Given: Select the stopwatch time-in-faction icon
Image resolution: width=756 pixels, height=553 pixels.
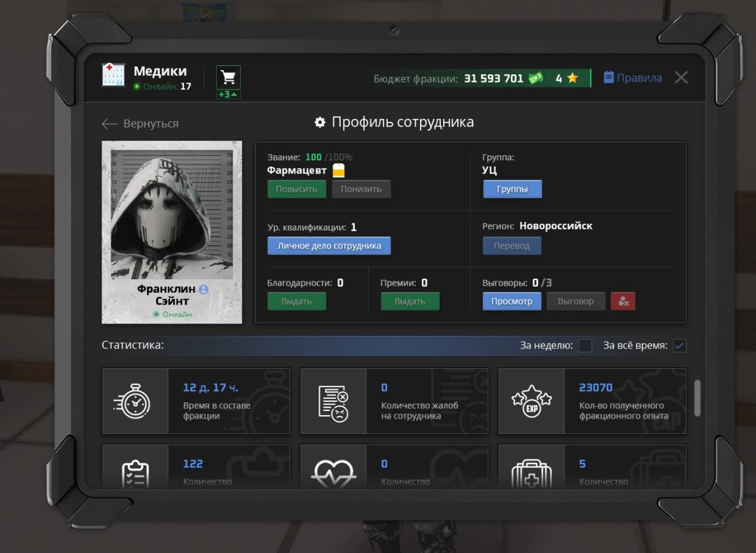Looking at the screenshot, I should point(133,401).
